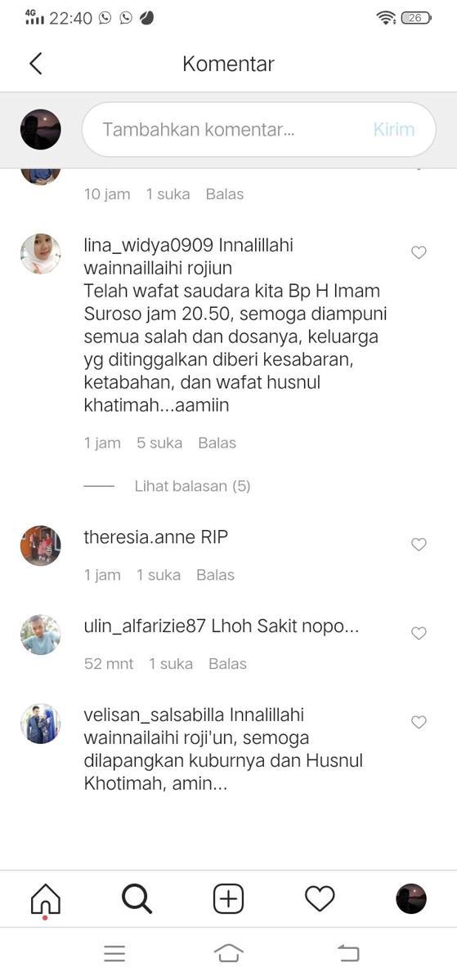Viewport: 457px width, 980px height.
Task: Tap Balas under theresia.anne's comment
Action: pyautogui.click(x=216, y=575)
